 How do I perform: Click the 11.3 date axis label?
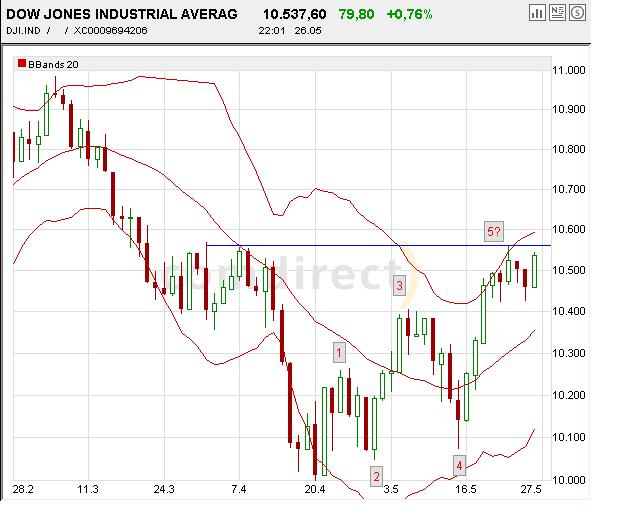pyautogui.click(x=88, y=489)
